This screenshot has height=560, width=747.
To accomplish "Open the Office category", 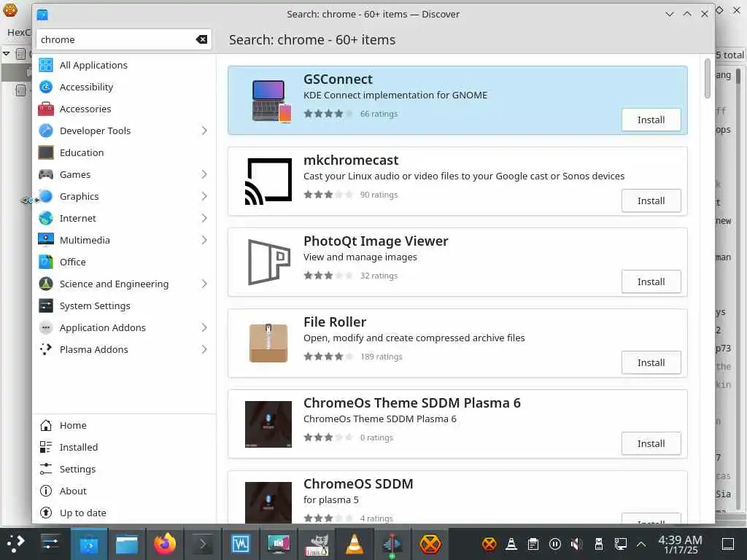I will point(124,262).
